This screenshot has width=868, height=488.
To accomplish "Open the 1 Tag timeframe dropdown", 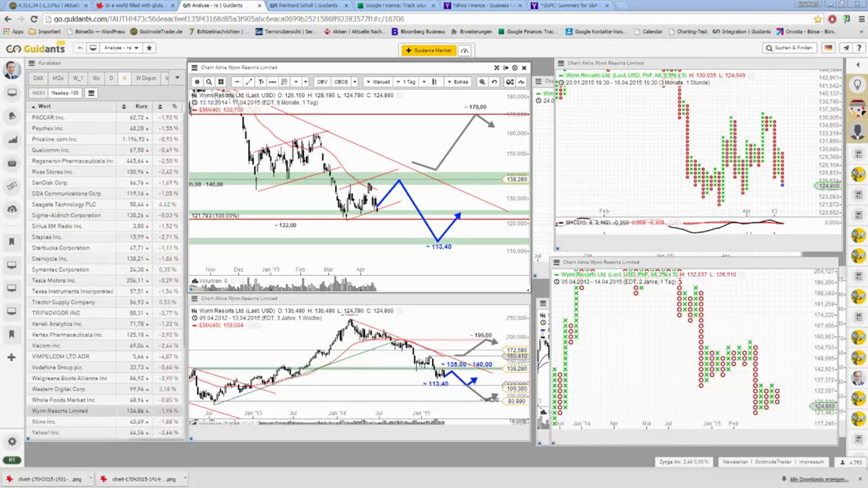I will point(406,82).
